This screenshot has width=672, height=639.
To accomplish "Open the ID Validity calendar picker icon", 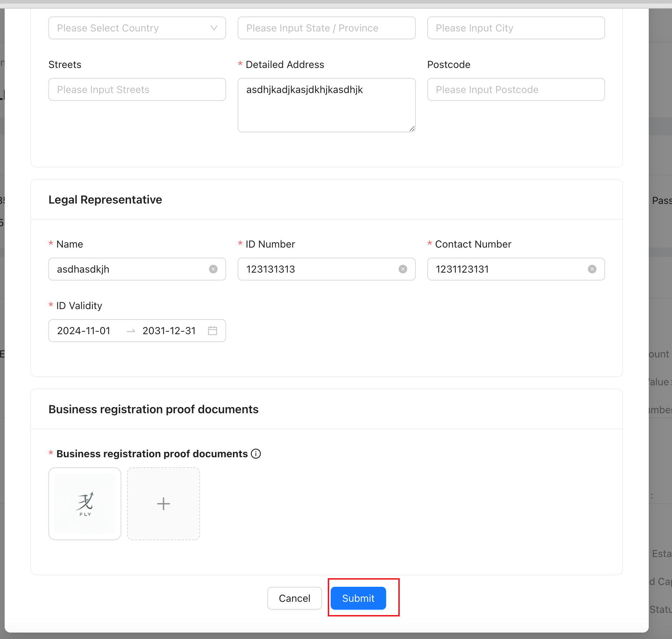I will [213, 331].
